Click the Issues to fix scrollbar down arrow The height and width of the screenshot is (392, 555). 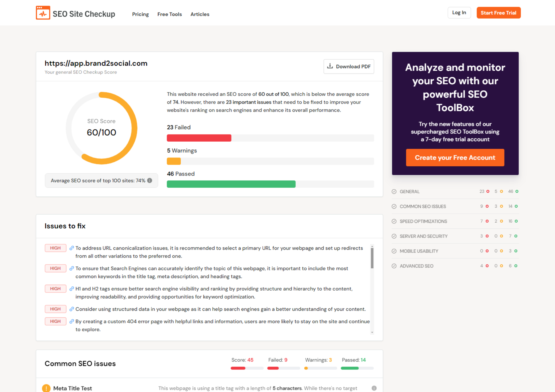pyautogui.click(x=372, y=332)
